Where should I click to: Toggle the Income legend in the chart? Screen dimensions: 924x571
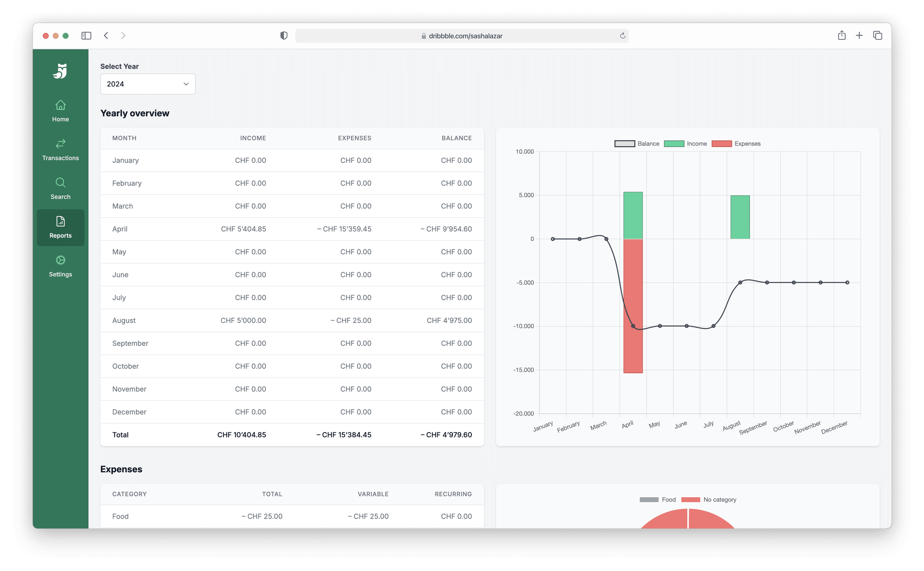tap(686, 143)
